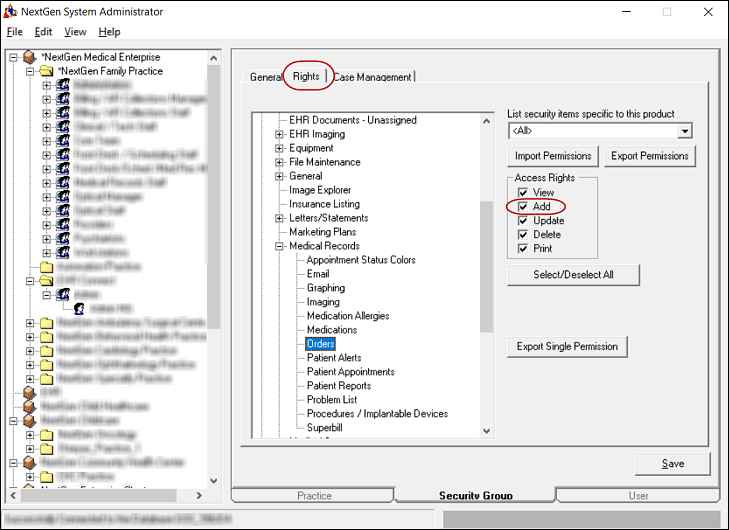
Task: Select Appointment Status Colors item
Action: coord(361,260)
